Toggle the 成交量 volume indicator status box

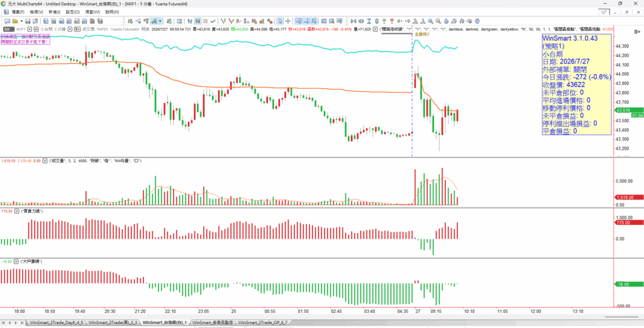pyautogui.click(x=46, y=161)
